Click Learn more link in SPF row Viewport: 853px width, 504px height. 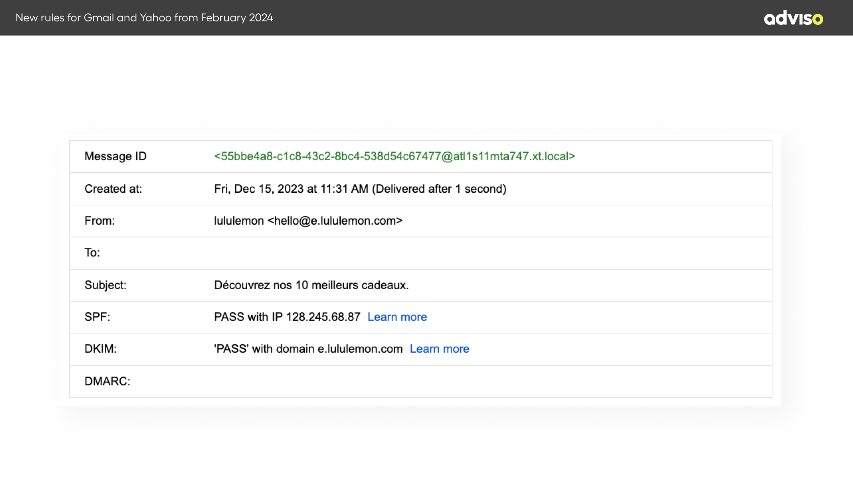tap(397, 317)
